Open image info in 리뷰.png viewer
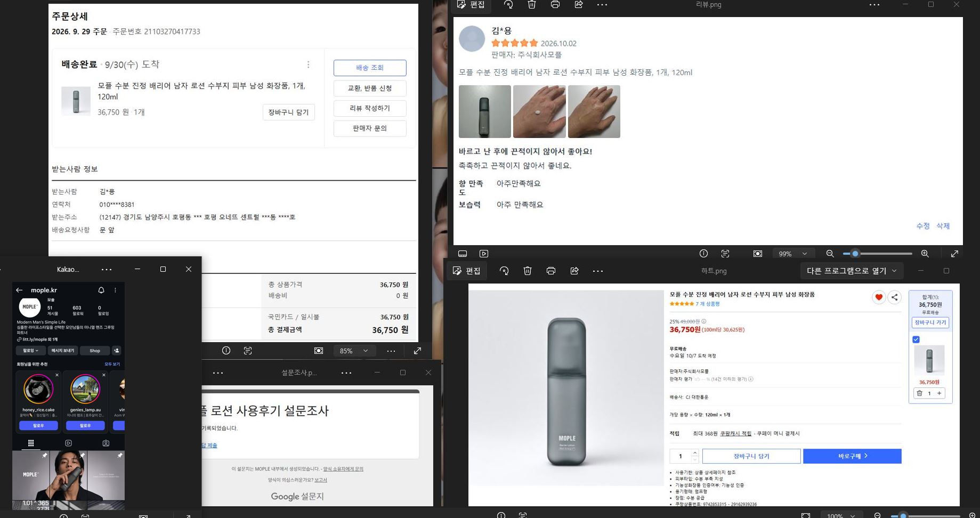This screenshot has width=980, height=518. pos(703,254)
